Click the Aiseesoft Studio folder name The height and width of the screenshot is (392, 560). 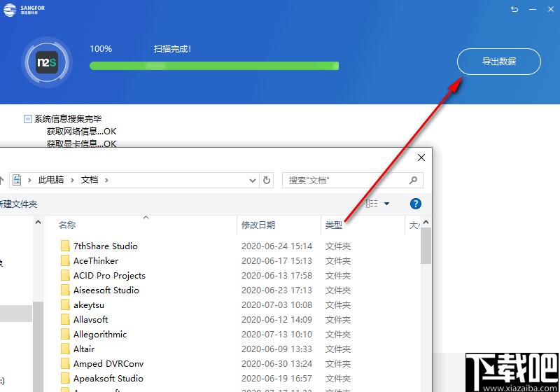pyautogui.click(x=106, y=290)
